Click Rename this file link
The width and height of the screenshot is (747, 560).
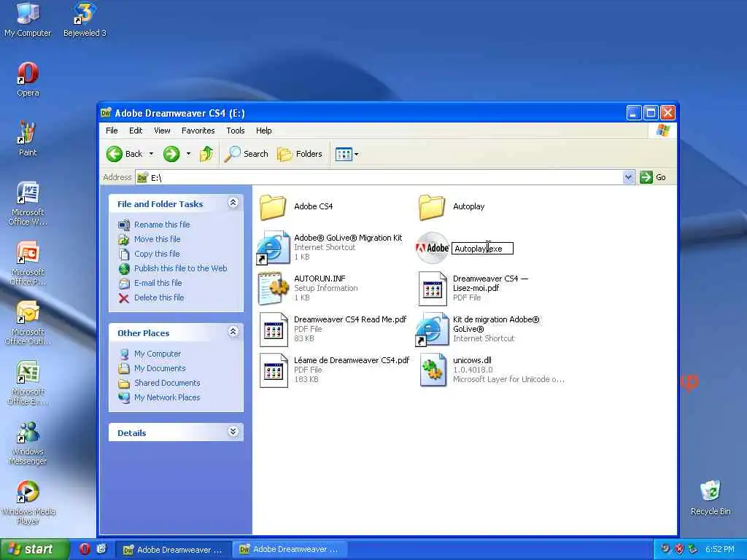pyautogui.click(x=162, y=225)
